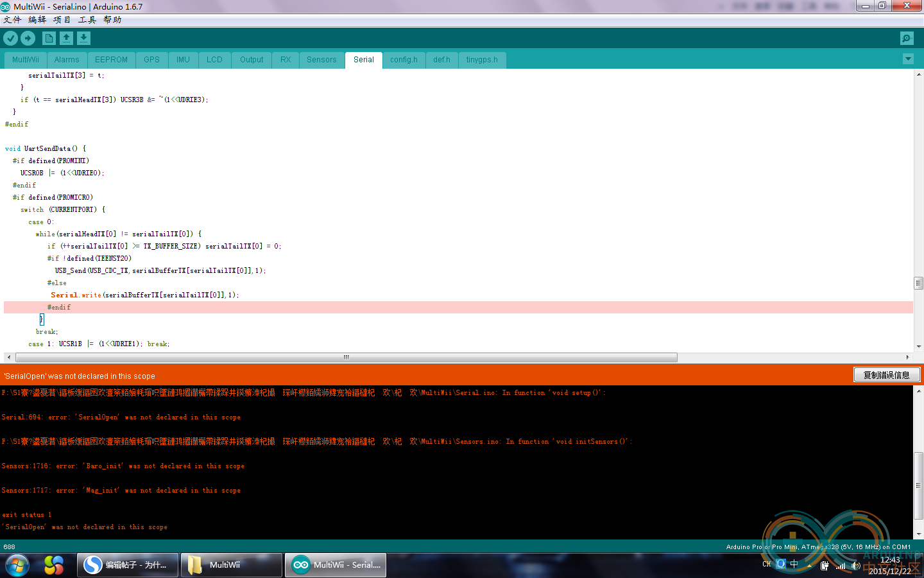Click the Save sketch down-arrow icon
The height and width of the screenshot is (578, 924).
click(x=84, y=39)
